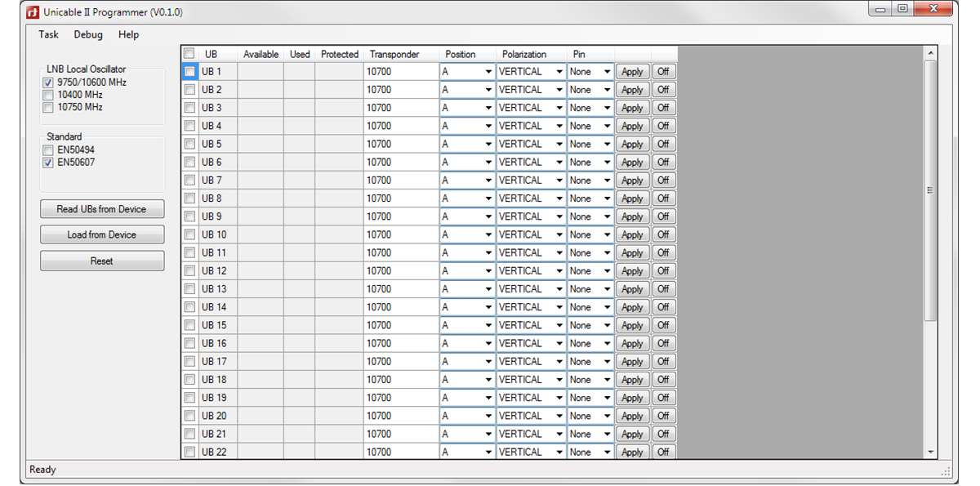The width and height of the screenshot is (980, 486).
Task: Click the Transponder column header
Action: click(x=401, y=54)
